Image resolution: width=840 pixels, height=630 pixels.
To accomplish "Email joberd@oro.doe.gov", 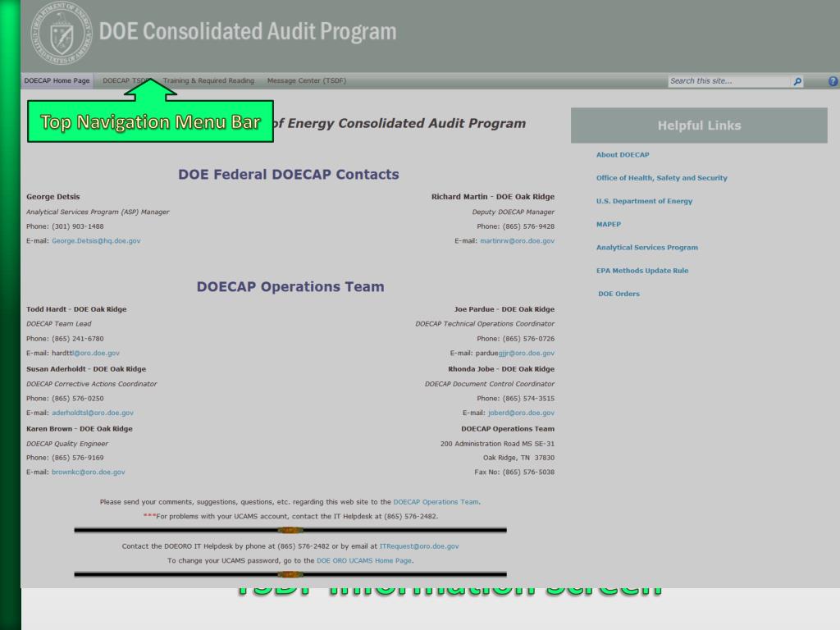I will click(x=521, y=413).
